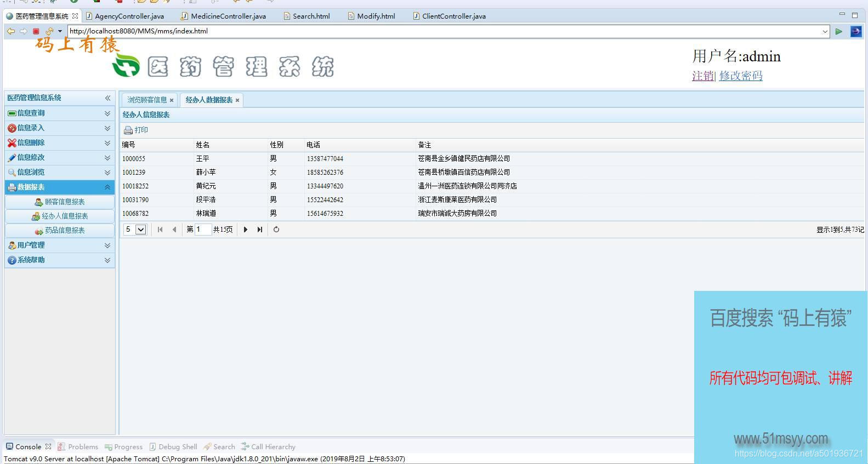Open the Search view tab
This screenshot has width=868, height=464.
(x=219, y=447)
